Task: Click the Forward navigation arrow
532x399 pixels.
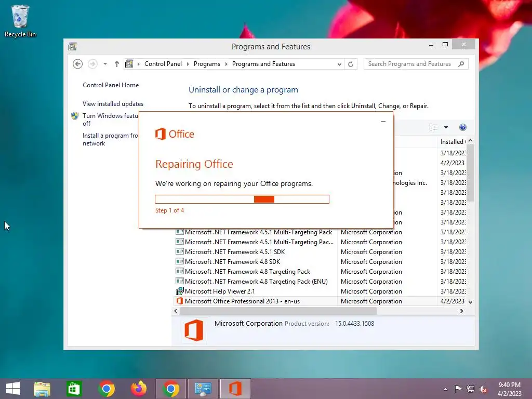Action: point(92,64)
